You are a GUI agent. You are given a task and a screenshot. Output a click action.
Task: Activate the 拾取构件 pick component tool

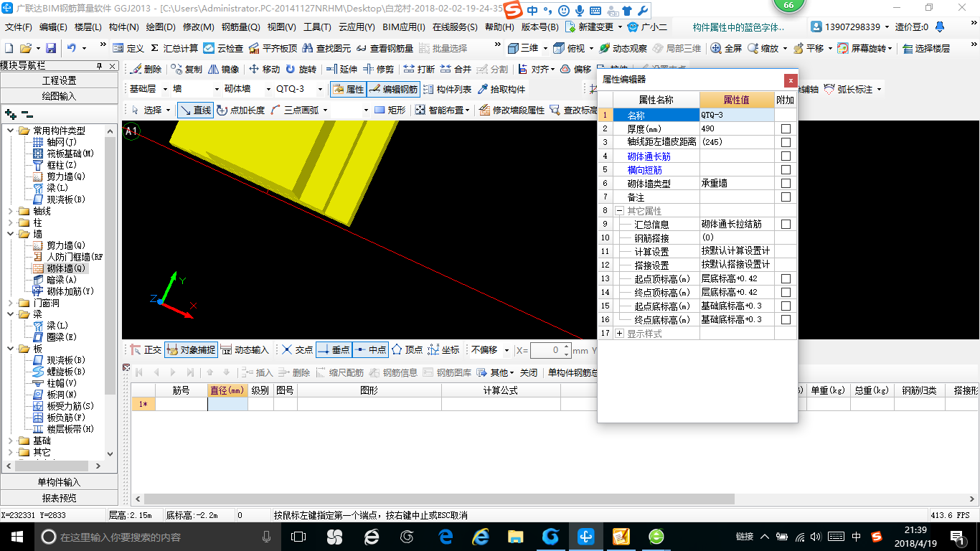pos(501,90)
